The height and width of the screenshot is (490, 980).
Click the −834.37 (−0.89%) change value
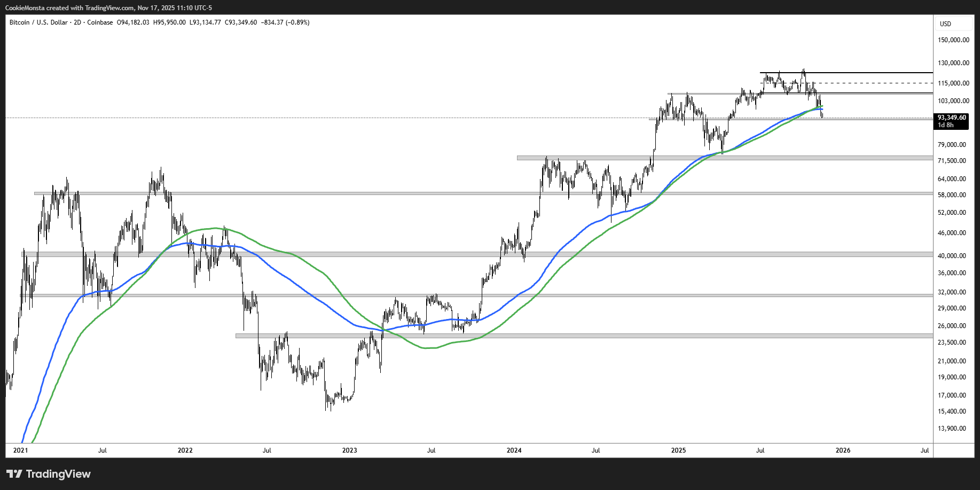click(x=285, y=22)
